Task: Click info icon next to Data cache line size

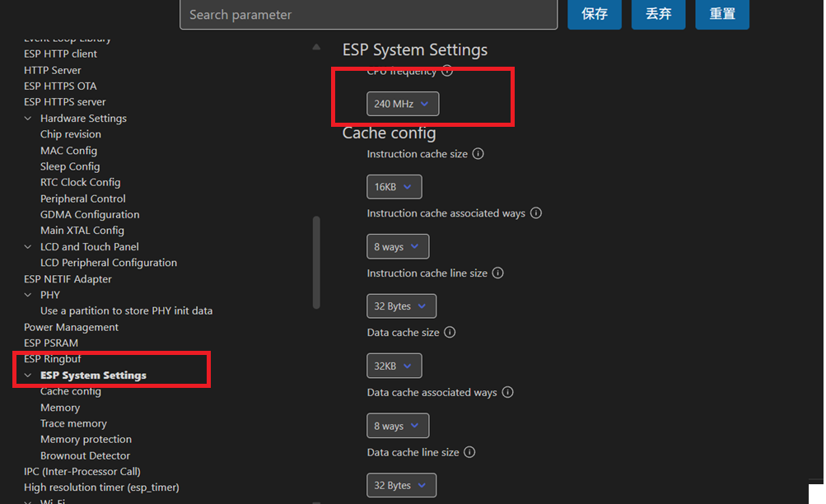Action: (x=469, y=452)
